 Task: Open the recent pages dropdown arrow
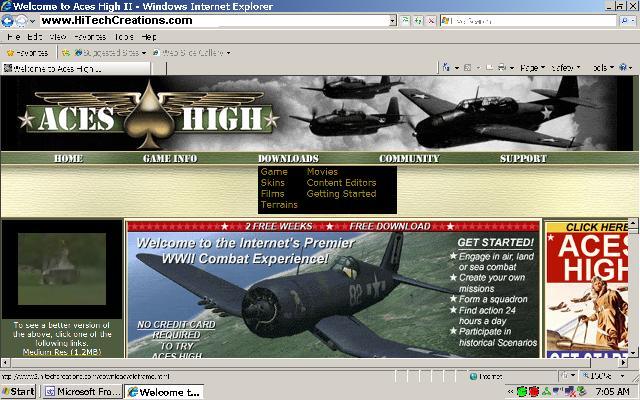[x=32, y=20]
